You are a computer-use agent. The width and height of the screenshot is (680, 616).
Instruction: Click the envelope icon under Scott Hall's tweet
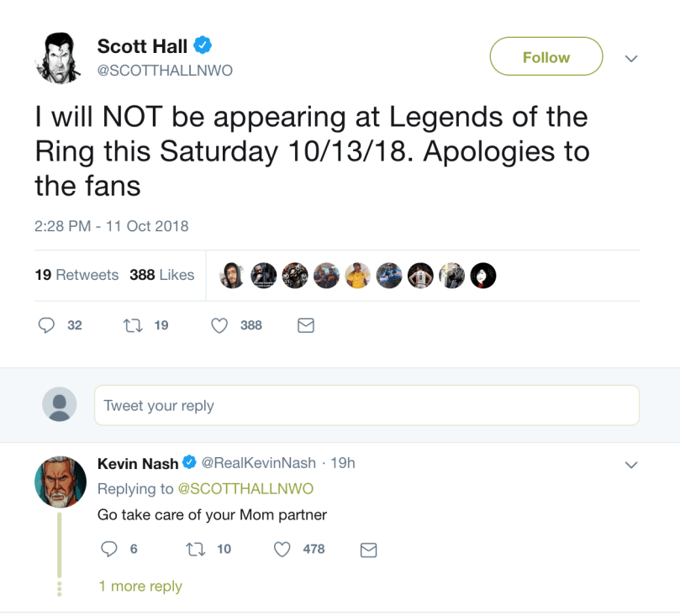click(307, 325)
